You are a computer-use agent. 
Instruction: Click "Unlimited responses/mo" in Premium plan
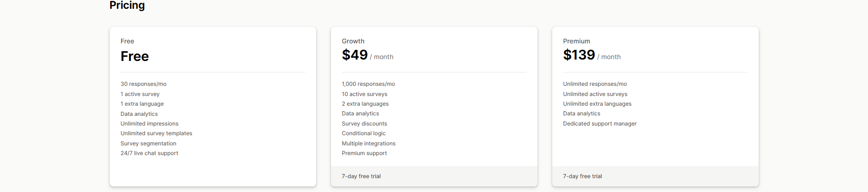[595, 84]
